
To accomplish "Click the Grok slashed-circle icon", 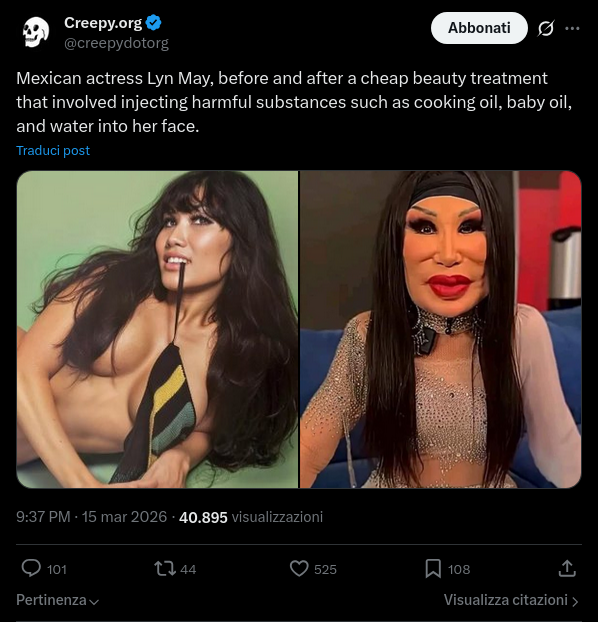I will (x=546, y=29).
